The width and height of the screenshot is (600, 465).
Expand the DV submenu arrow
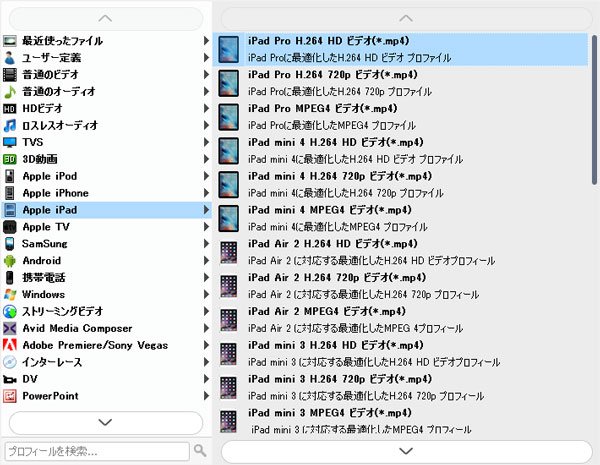click(x=206, y=379)
